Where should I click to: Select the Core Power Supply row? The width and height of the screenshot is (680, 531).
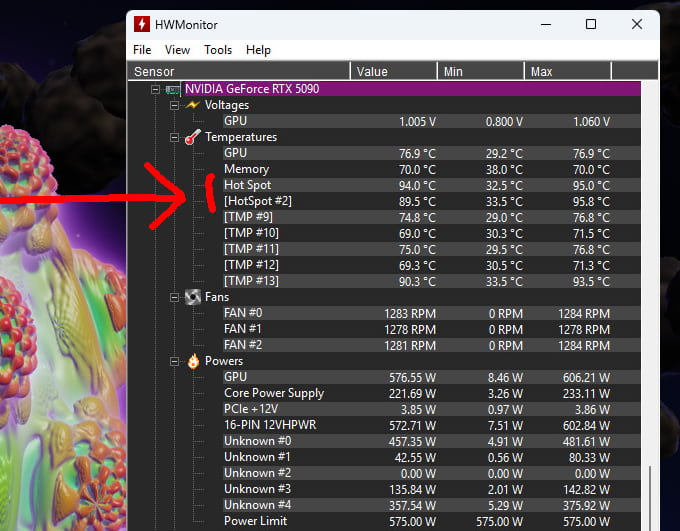(432, 393)
